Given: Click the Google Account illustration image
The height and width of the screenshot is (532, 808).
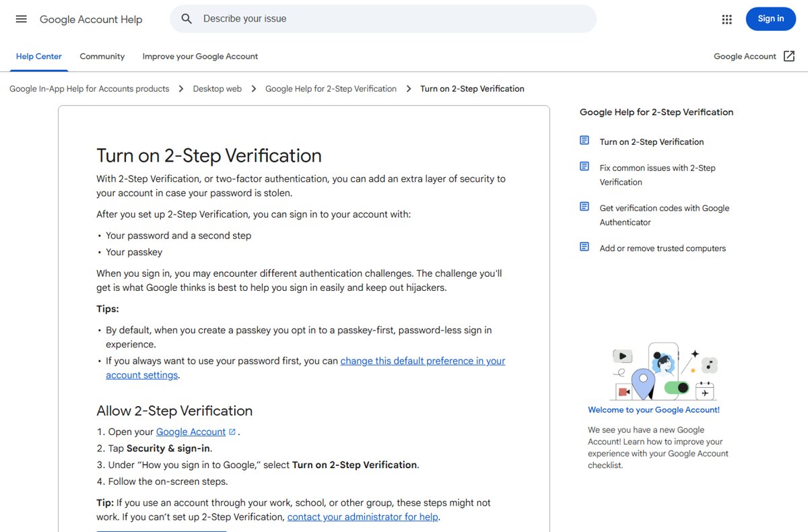Looking at the screenshot, I should 663,370.
